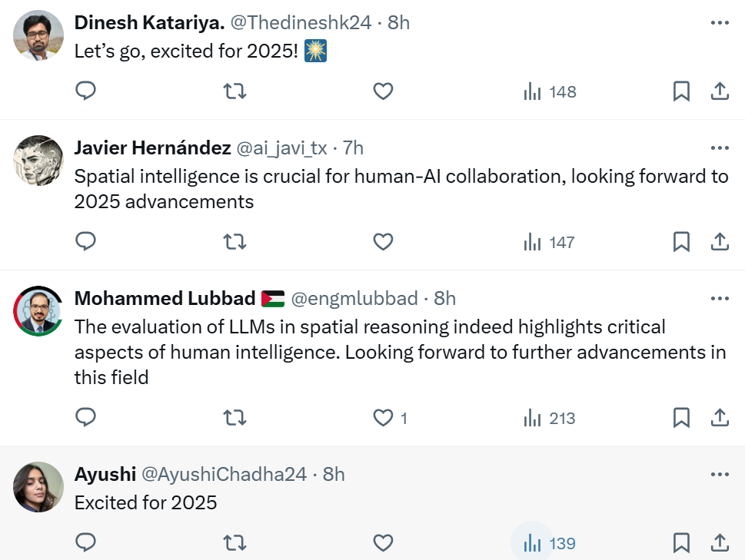Open Javier Hernández's avatar image
The width and height of the screenshot is (745, 560).
(38, 160)
